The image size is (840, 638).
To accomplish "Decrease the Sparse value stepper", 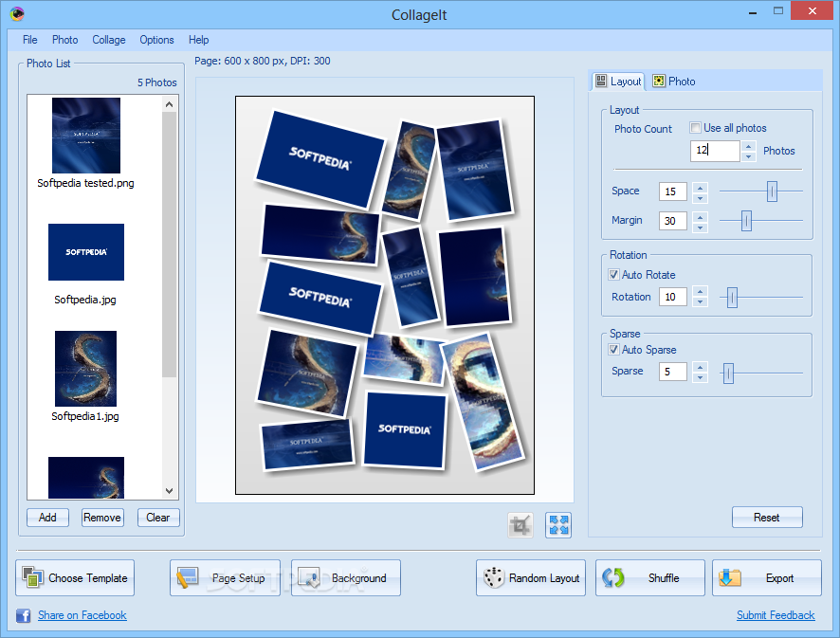I will coord(701,377).
